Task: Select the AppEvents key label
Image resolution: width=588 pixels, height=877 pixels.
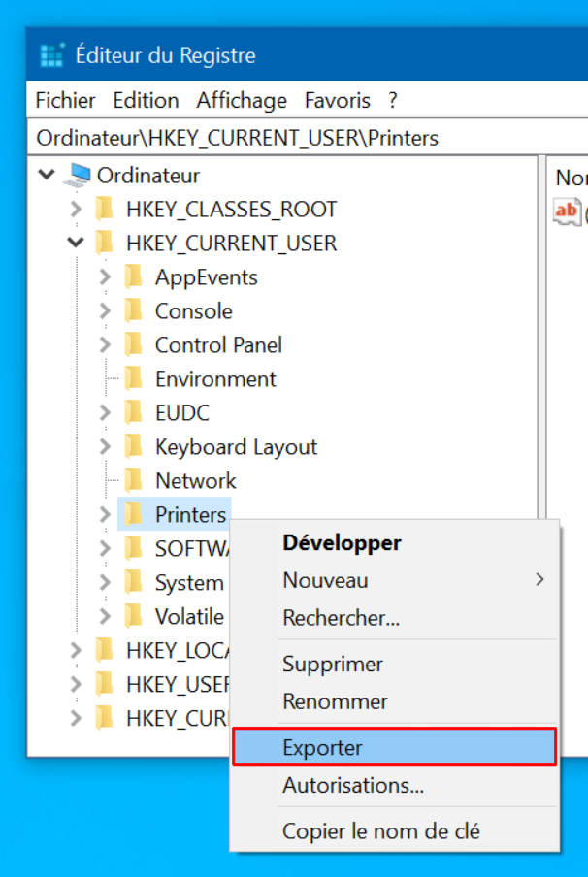Action: tap(207, 277)
